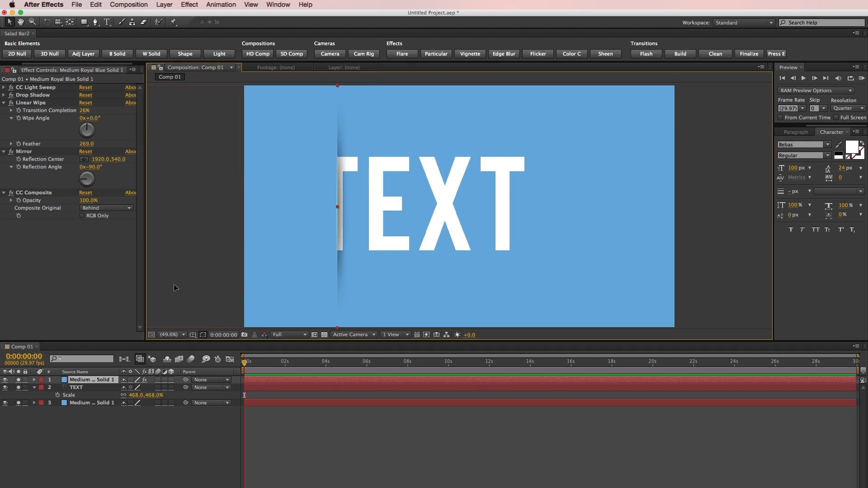Select the Eraser tool
868x488 pixels.
coord(144,22)
